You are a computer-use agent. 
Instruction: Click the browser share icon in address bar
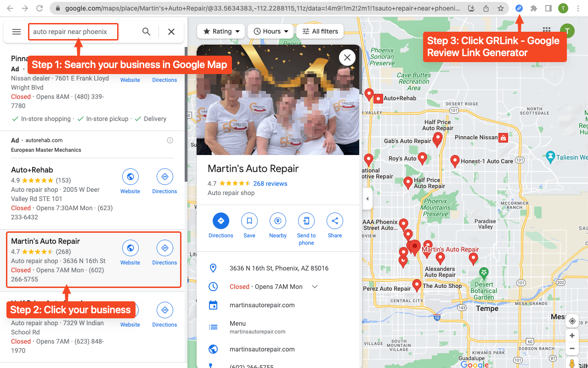tap(486, 8)
